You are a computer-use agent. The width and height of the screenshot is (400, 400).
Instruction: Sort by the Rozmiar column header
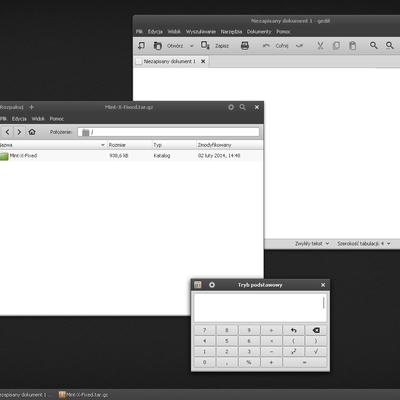coord(129,145)
